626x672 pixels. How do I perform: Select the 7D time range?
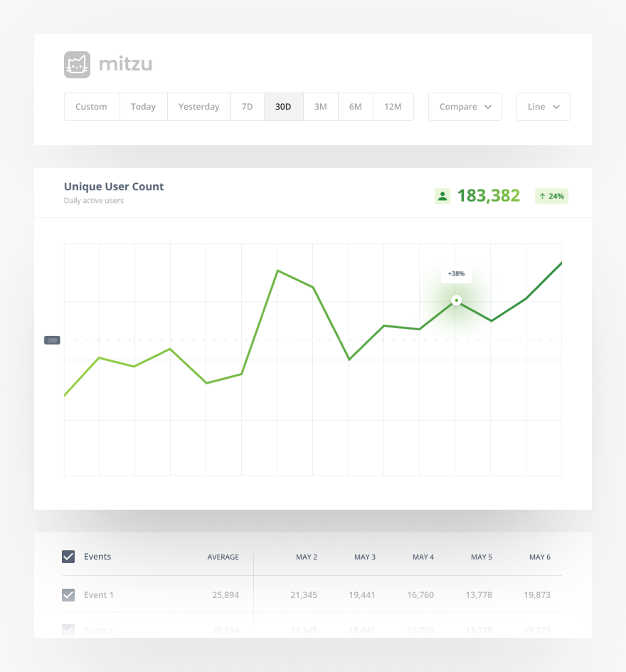coord(247,106)
